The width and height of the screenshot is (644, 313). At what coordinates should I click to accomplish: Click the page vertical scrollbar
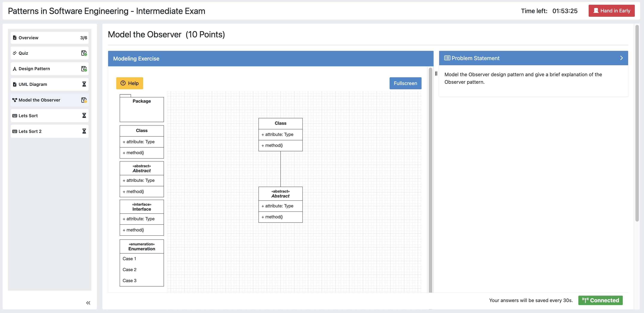pos(637,123)
